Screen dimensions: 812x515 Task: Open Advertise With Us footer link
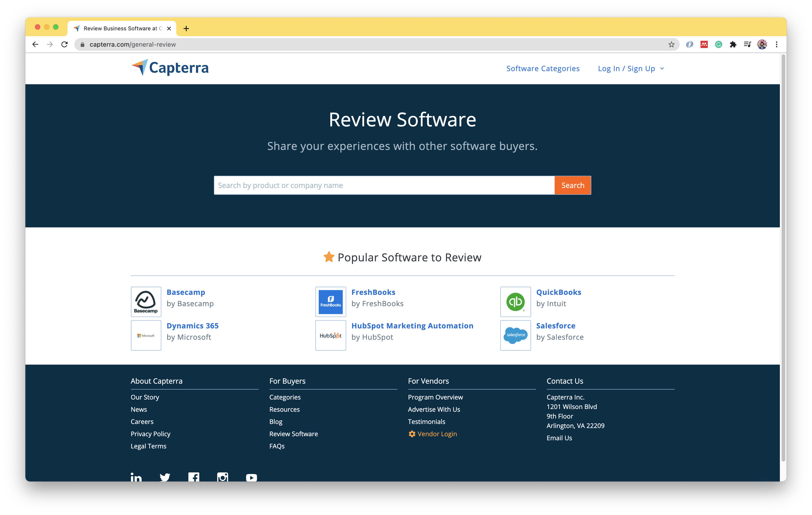click(434, 409)
